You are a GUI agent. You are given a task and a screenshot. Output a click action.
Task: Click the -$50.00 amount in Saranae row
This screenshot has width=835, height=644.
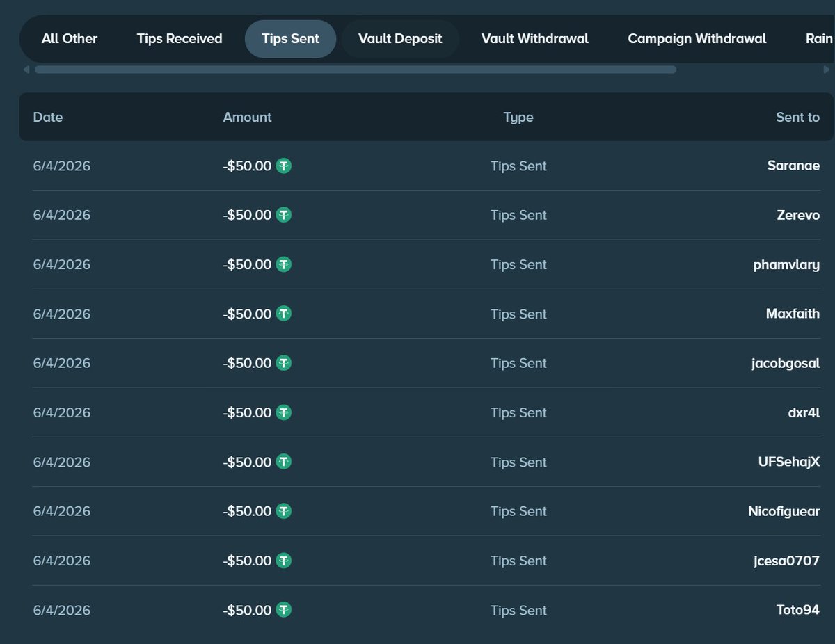click(247, 166)
